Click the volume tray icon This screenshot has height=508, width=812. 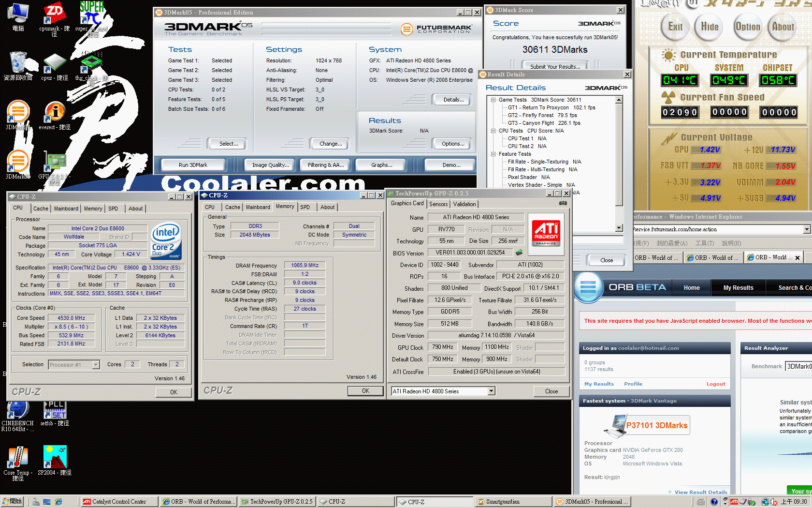tap(774, 502)
